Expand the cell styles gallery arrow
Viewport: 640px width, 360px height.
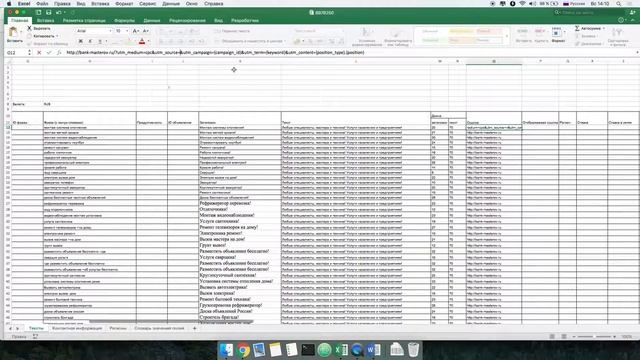[507, 36]
